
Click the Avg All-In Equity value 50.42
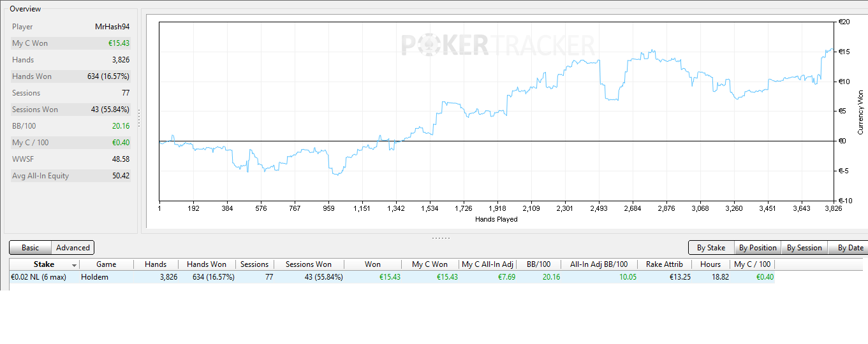pos(121,176)
